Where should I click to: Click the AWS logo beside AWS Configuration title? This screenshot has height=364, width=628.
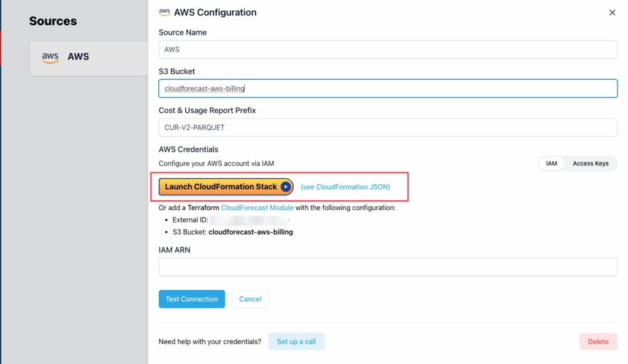tap(164, 12)
